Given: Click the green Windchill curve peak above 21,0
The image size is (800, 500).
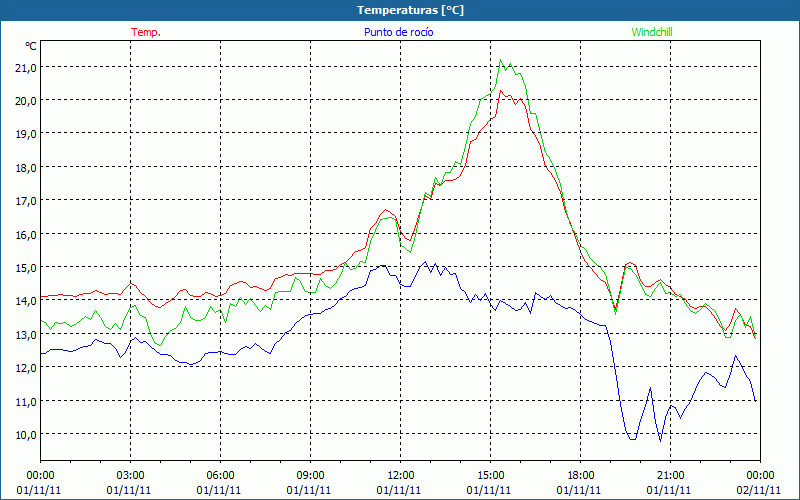Looking at the screenshot, I should 501,60.
